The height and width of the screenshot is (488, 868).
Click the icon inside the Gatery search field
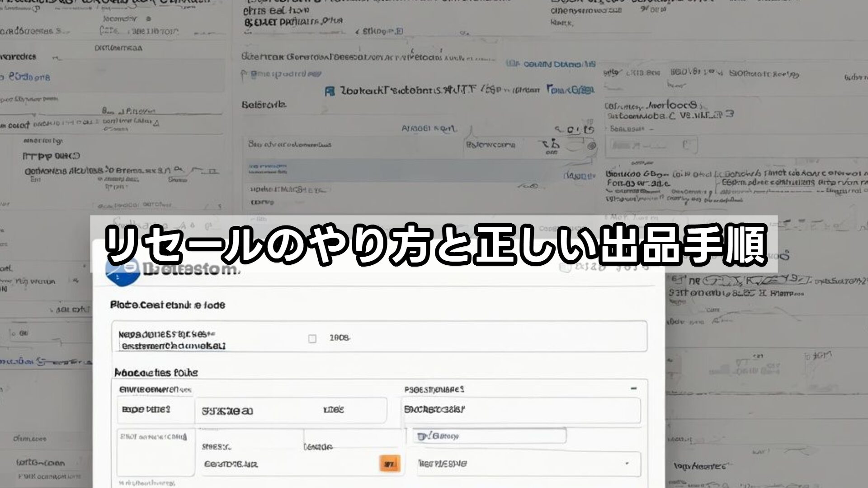pos(423,436)
